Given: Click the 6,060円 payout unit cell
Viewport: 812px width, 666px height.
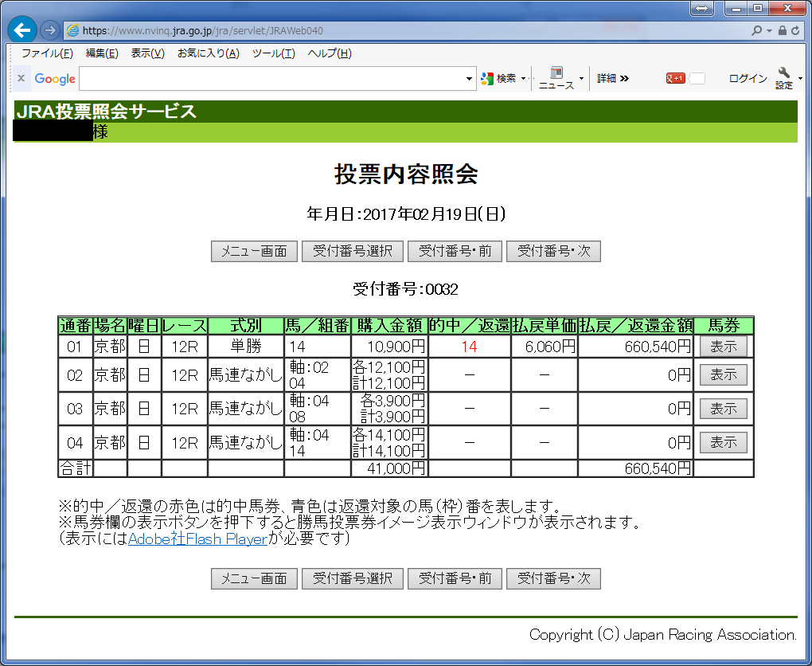Looking at the screenshot, I should click(x=545, y=347).
